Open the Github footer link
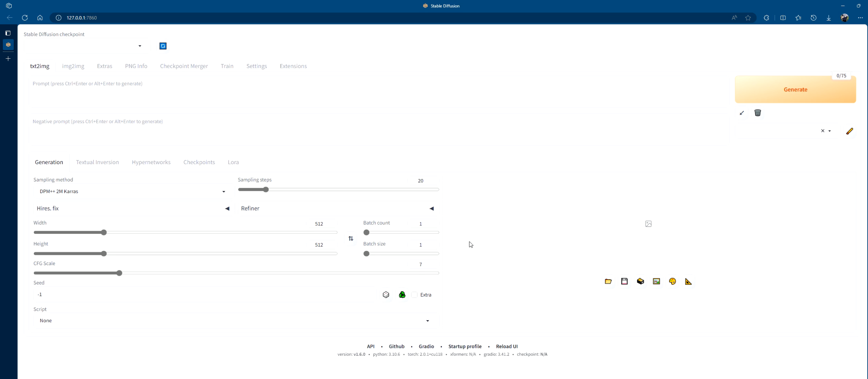Viewport: 868px width, 379px height. [x=397, y=346]
